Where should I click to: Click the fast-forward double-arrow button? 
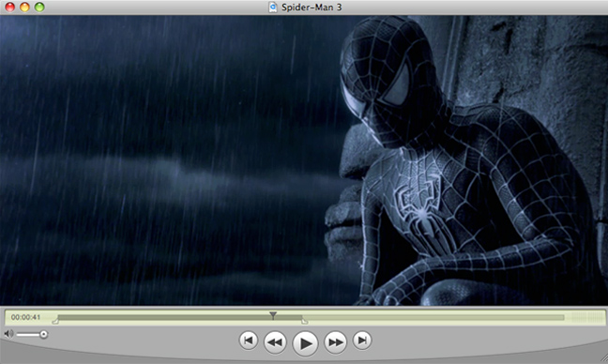[335, 342]
